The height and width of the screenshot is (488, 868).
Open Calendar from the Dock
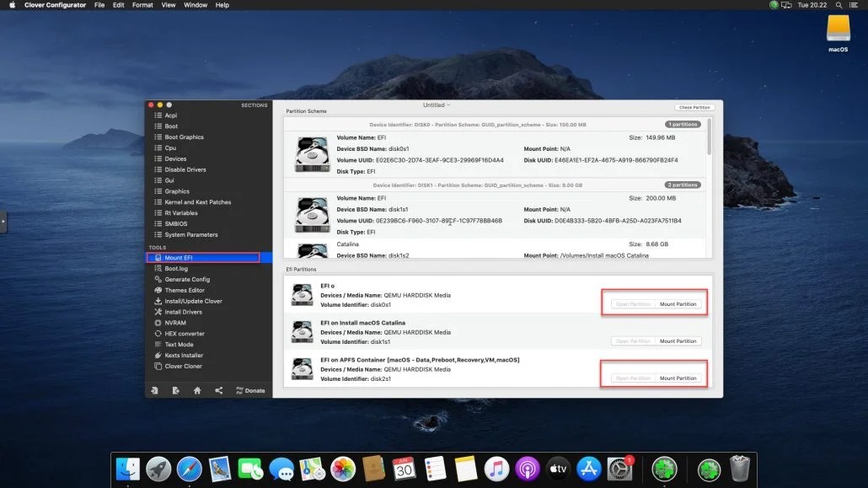[405, 469]
